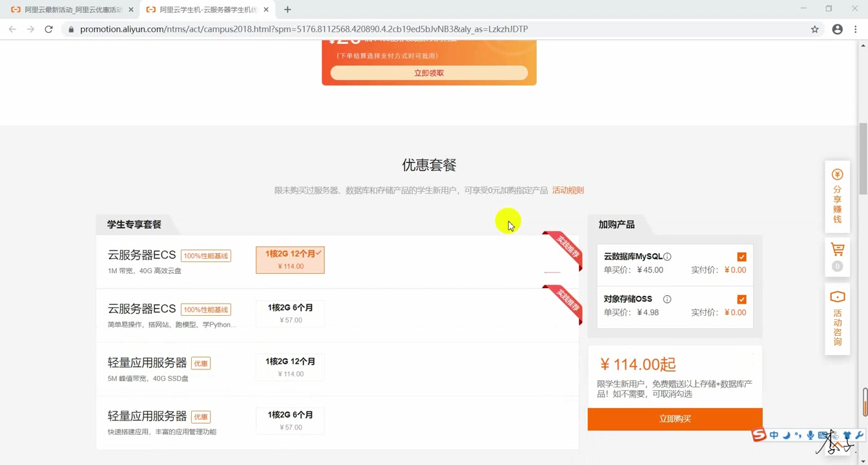The image size is (868, 465).
Task: Click 云服务器ECS with 简单易操作 description
Action: [x=142, y=309]
